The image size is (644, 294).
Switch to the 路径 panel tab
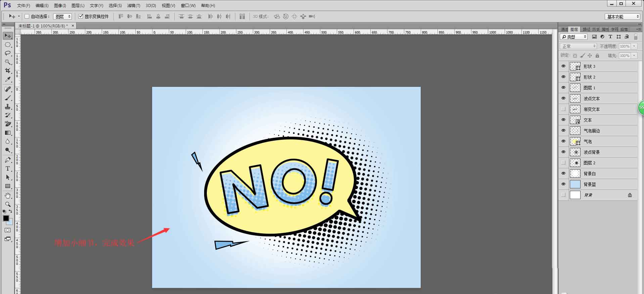click(586, 30)
